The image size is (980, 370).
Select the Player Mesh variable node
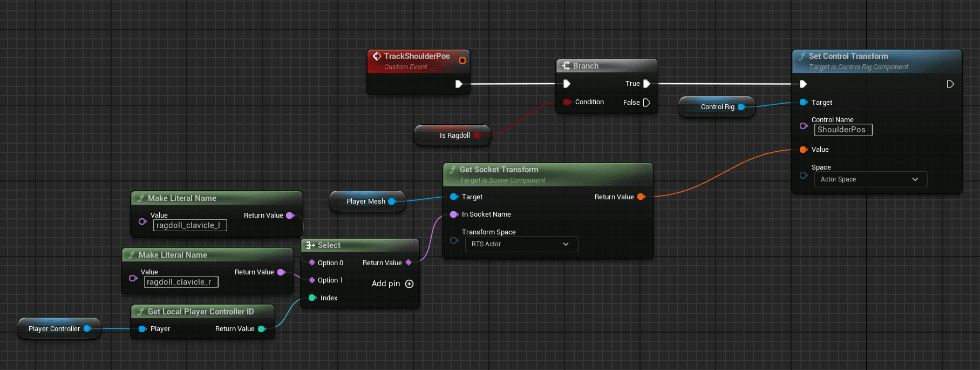(367, 201)
